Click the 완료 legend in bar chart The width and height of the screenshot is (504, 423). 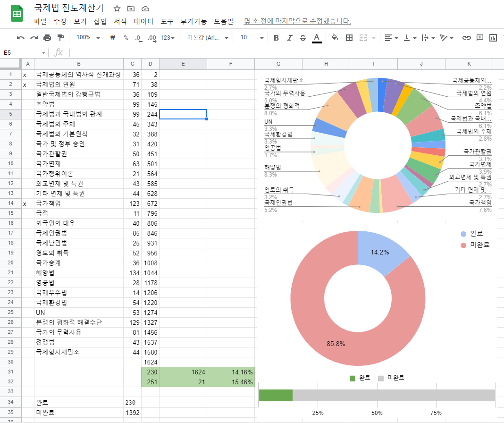[360, 378]
